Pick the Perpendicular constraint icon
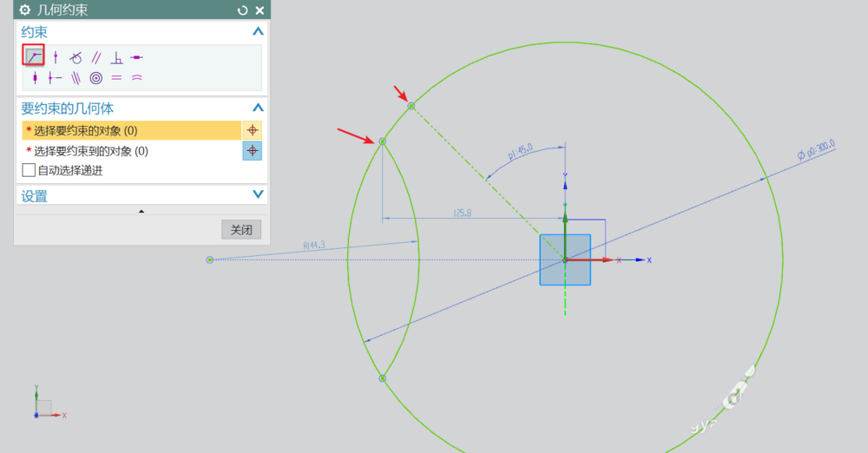This screenshot has width=868, height=453. [x=116, y=57]
